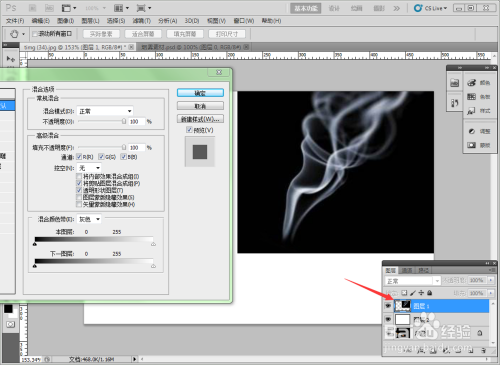Click the lock transparent pixels icon
Screen dimensions: 500x365
point(404,293)
